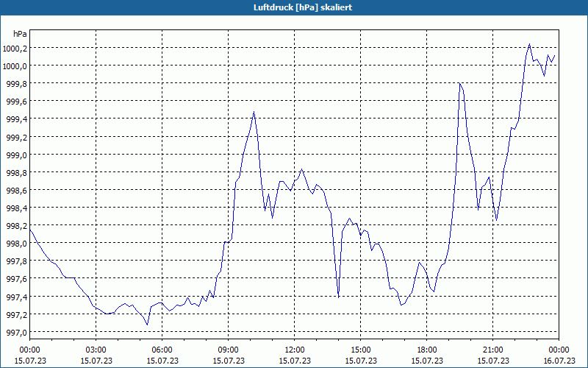This screenshot has width=588, height=368.
Task: Click the 999,0 y-axis value
Action: pyautogui.click(x=17, y=155)
